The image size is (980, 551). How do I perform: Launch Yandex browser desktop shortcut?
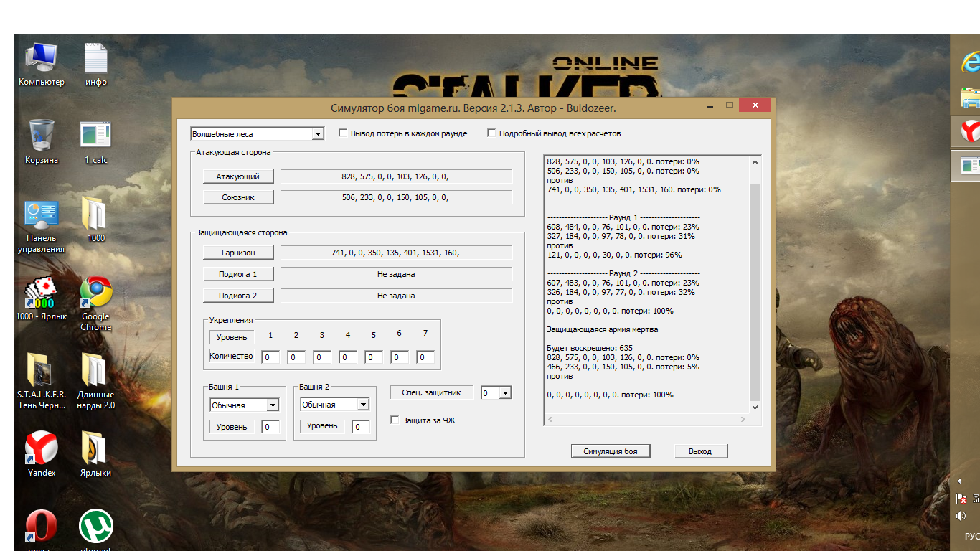41,453
